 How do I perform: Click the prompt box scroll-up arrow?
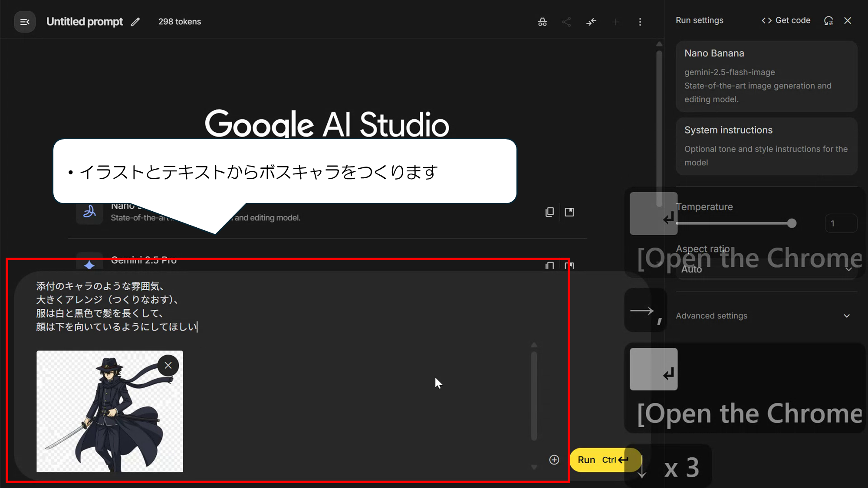534,345
